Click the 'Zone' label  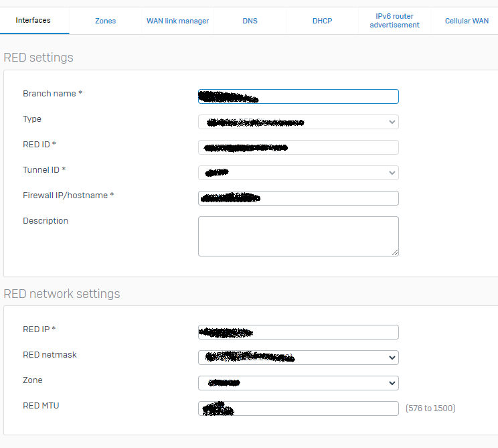[32, 380]
